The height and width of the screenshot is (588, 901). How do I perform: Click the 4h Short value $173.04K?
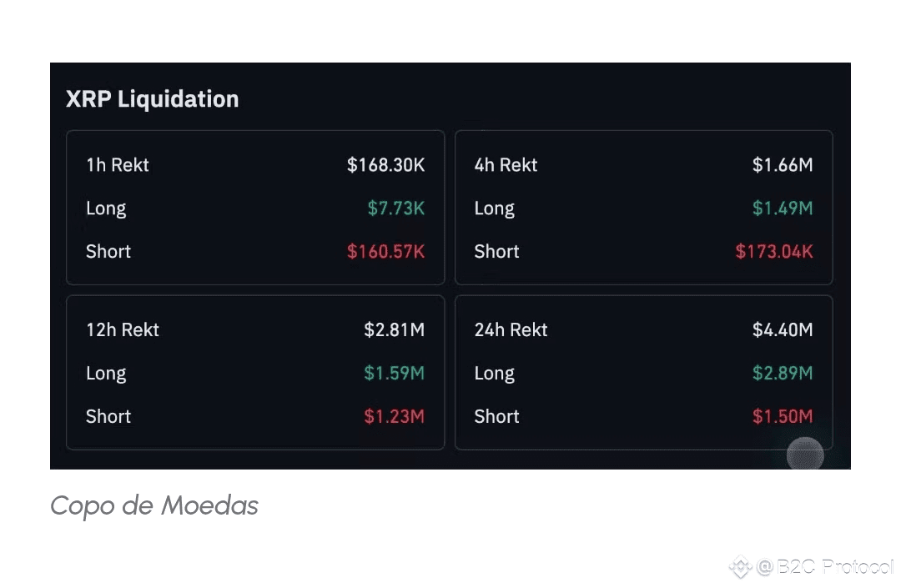point(773,252)
